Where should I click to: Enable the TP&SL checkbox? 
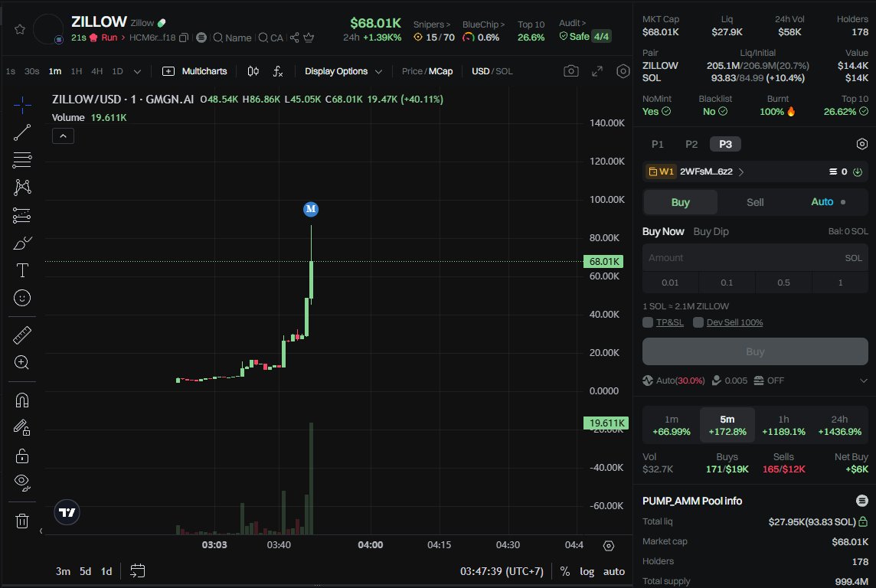pos(648,322)
